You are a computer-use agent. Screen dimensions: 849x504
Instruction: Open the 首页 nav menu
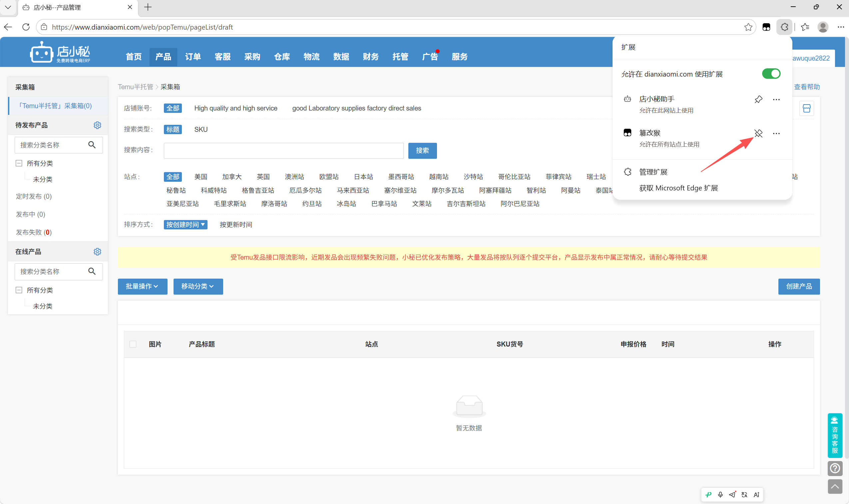134,57
